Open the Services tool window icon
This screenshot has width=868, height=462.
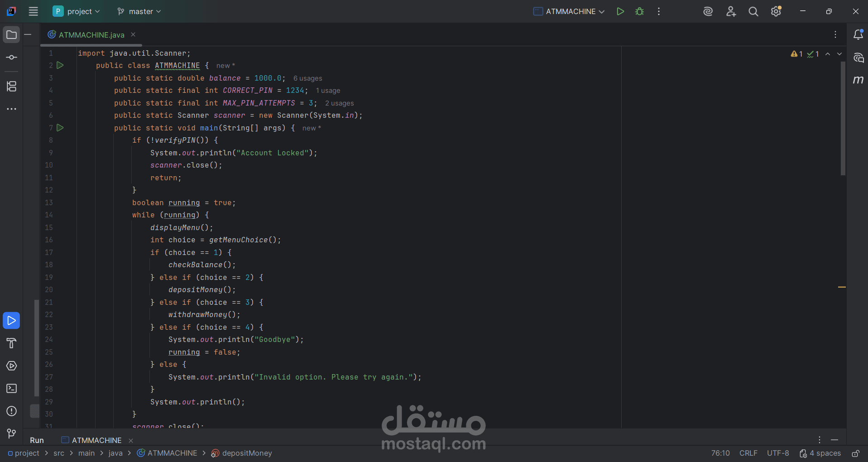11,366
